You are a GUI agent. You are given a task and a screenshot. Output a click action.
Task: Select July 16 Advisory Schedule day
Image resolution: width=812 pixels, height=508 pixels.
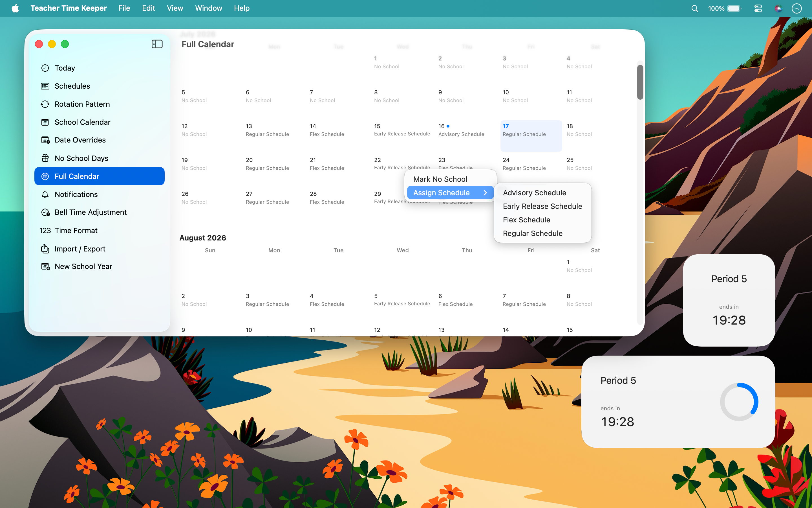[x=467, y=136]
